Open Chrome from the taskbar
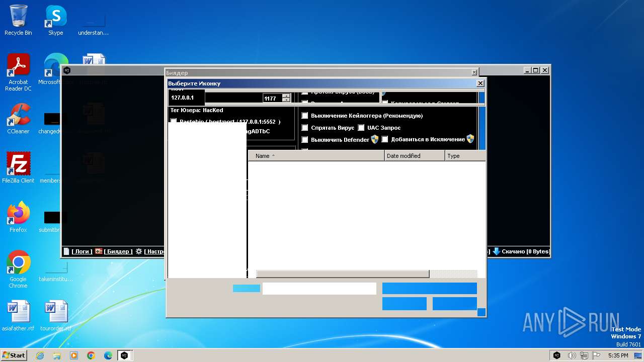 (x=91, y=355)
